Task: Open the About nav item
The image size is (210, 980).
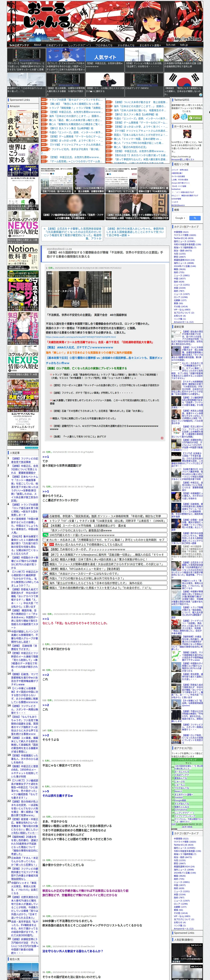Action: click(37, 45)
